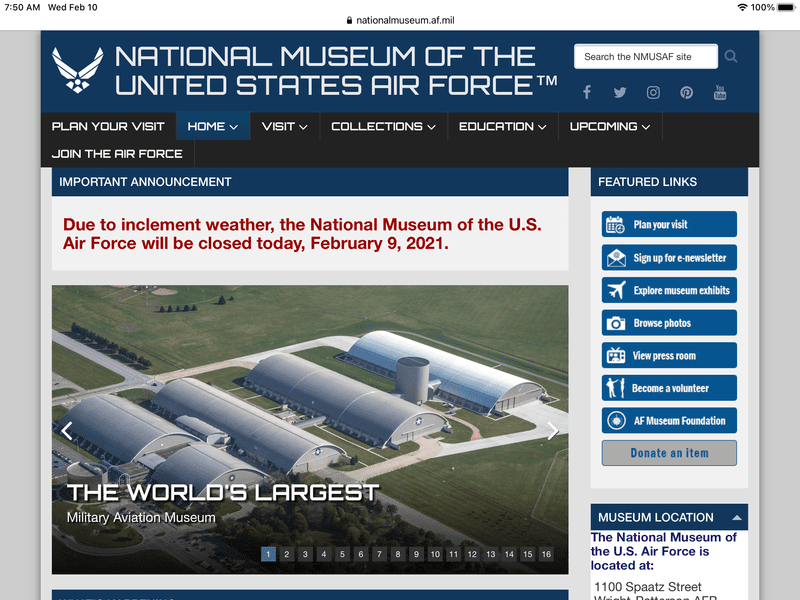This screenshot has width=800, height=600.
Task: Click the MUSEUM LOCATION header text
Action: (x=656, y=517)
